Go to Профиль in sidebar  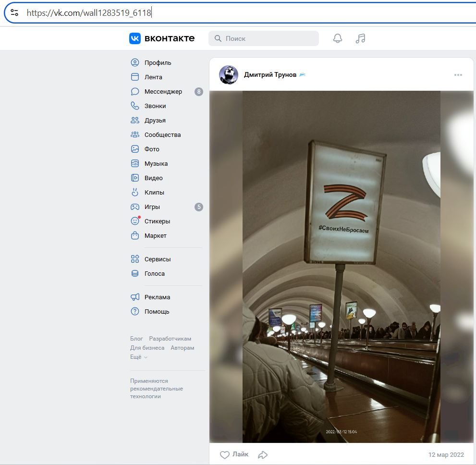(158, 62)
